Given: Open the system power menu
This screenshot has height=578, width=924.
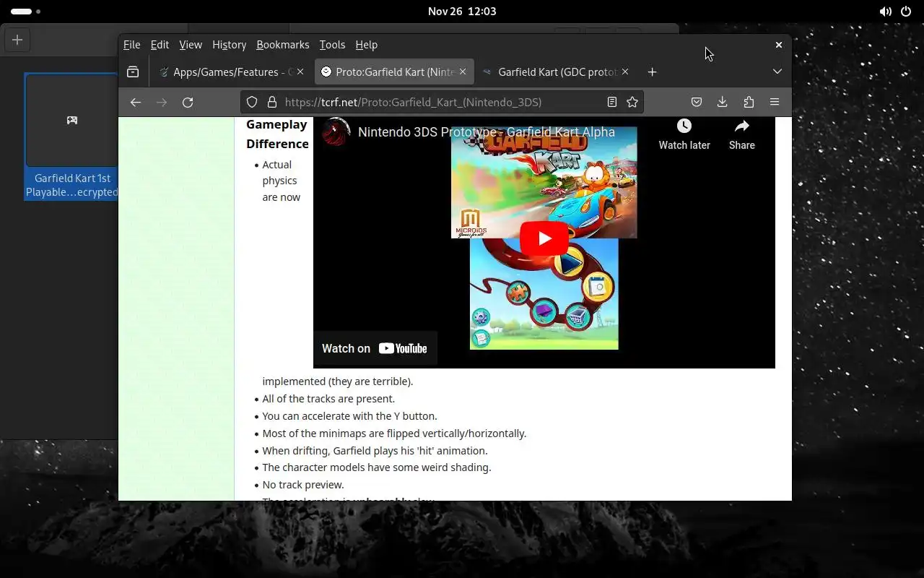Looking at the screenshot, I should pyautogui.click(x=906, y=12).
